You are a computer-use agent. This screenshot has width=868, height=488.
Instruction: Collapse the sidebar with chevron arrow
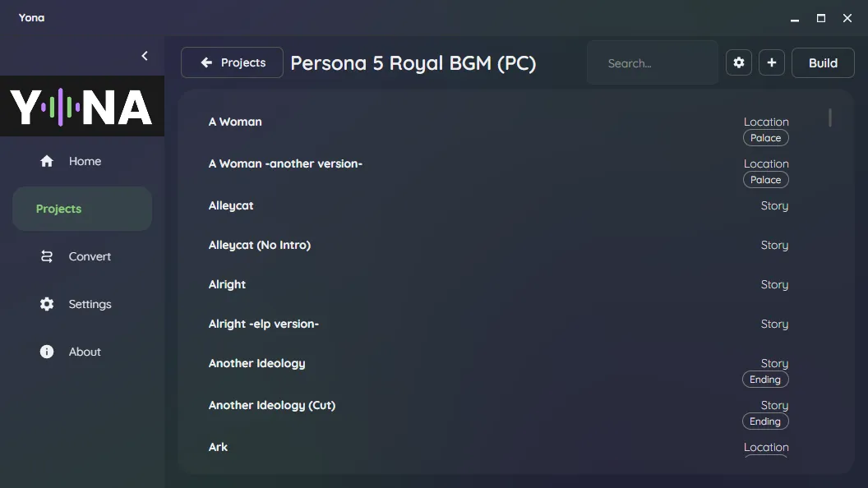click(x=145, y=56)
